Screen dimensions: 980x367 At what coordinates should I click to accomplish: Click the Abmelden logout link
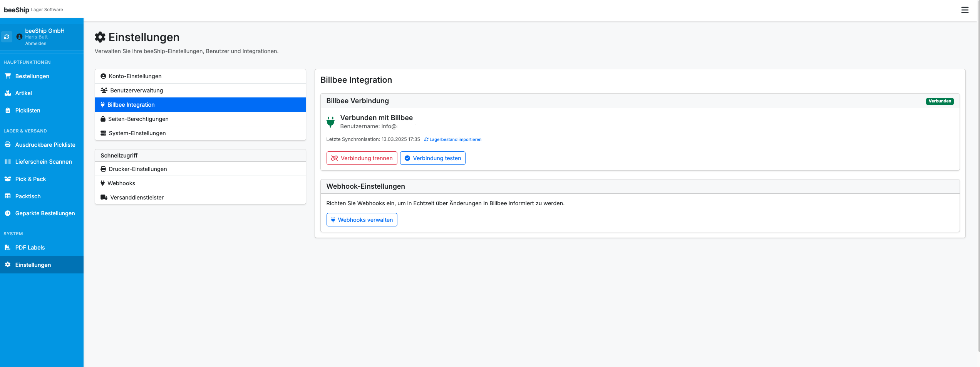point(36,44)
